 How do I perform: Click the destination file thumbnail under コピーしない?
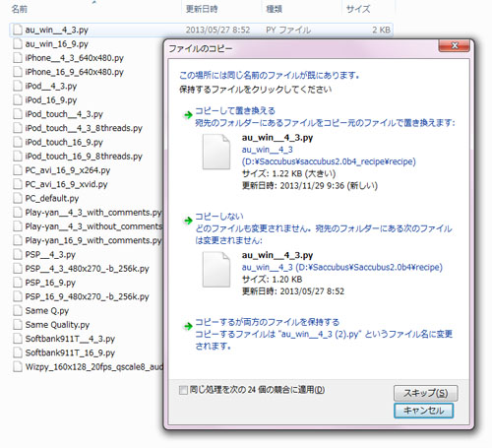point(216,270)
